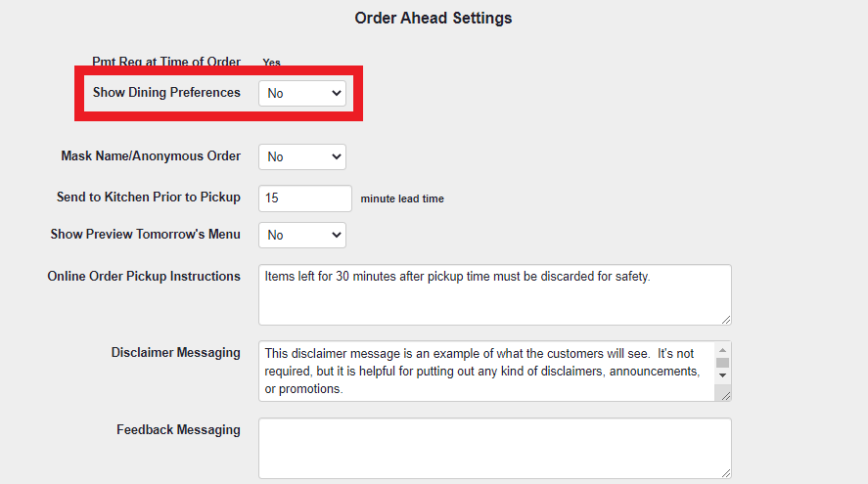Expand the Show Preview Tomorrow's Menu dropdown
Screen dimensions: 868x484
coord(301,235)
